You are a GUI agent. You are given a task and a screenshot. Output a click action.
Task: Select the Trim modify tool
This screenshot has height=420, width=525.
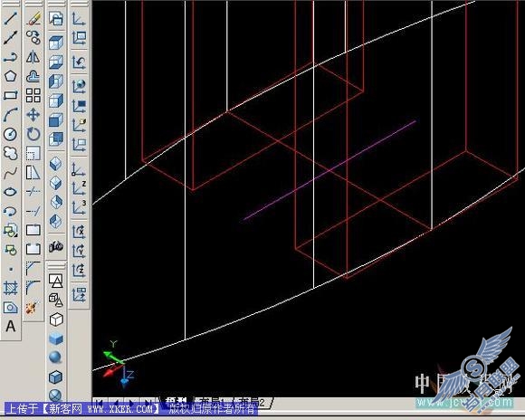tap(33, 192)
